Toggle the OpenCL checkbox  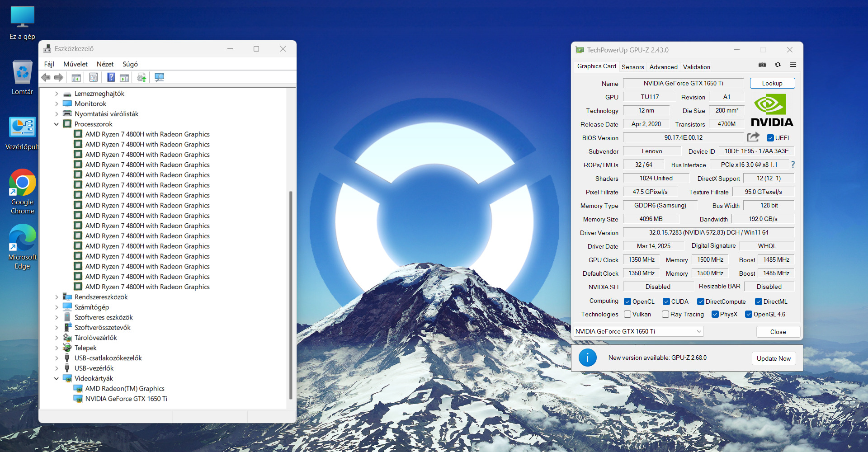[627, 301]
